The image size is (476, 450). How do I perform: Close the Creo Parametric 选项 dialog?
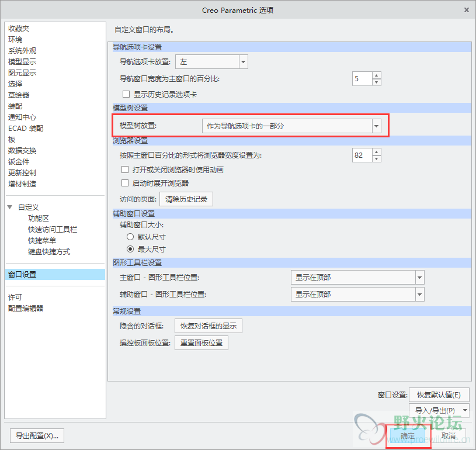click(x=467, y=10)
